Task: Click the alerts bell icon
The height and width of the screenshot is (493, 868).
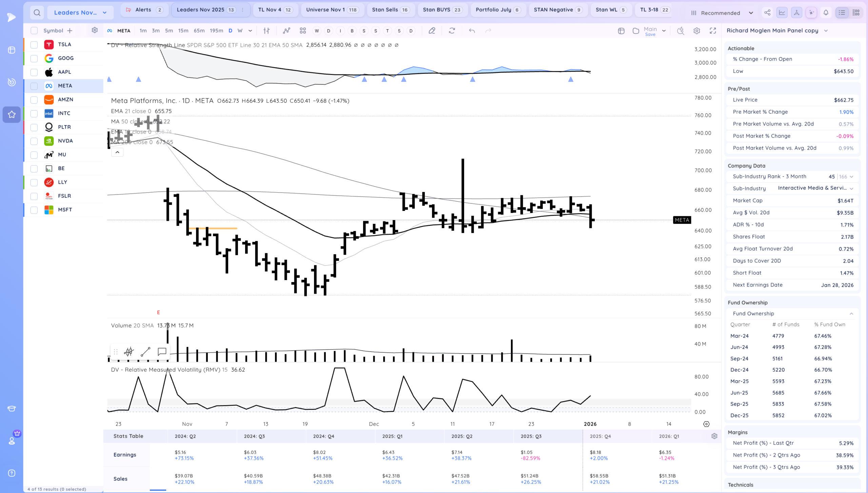Action: (x=826, y=13)
